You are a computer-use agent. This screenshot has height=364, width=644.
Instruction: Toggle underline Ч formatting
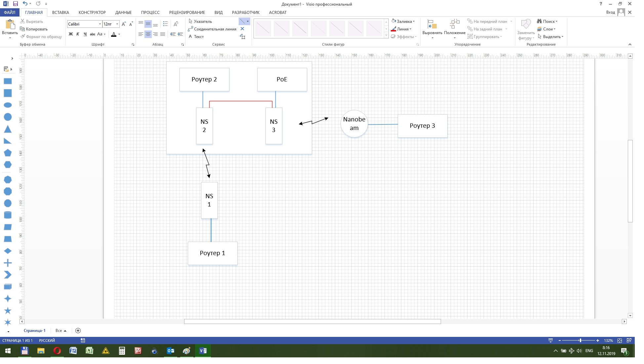pos(85,34)
